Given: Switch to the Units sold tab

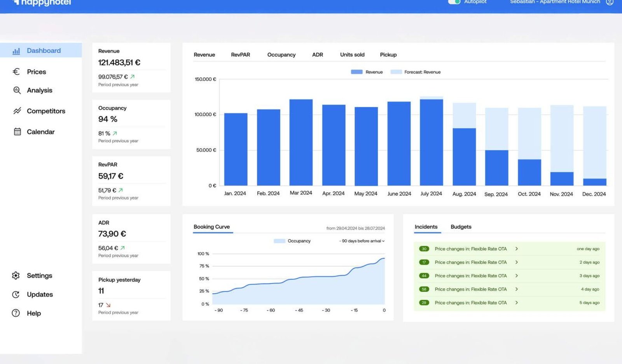Looking at the screenshot, I should pyautogui.click(x=352, y=55).
